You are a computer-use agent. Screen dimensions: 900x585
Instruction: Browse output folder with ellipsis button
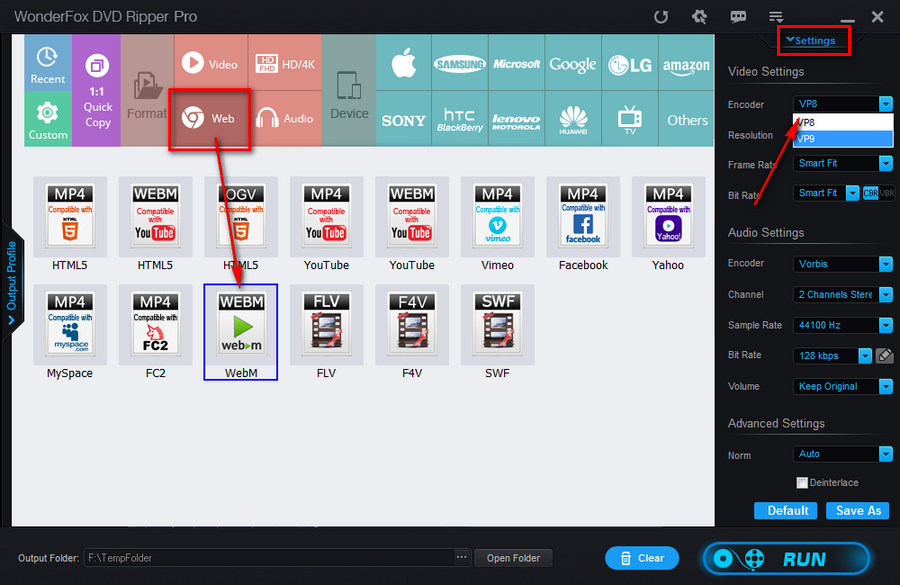[461, 557]
